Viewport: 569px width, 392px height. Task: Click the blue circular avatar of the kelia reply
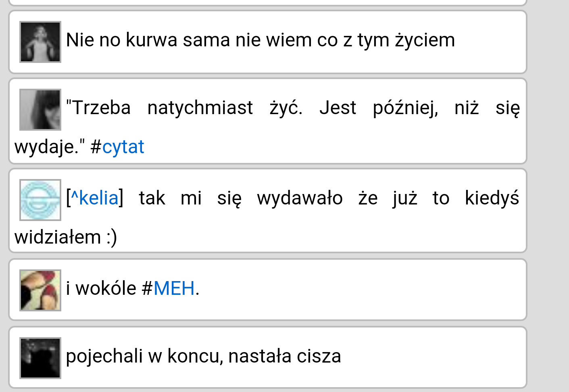point(40,200)
